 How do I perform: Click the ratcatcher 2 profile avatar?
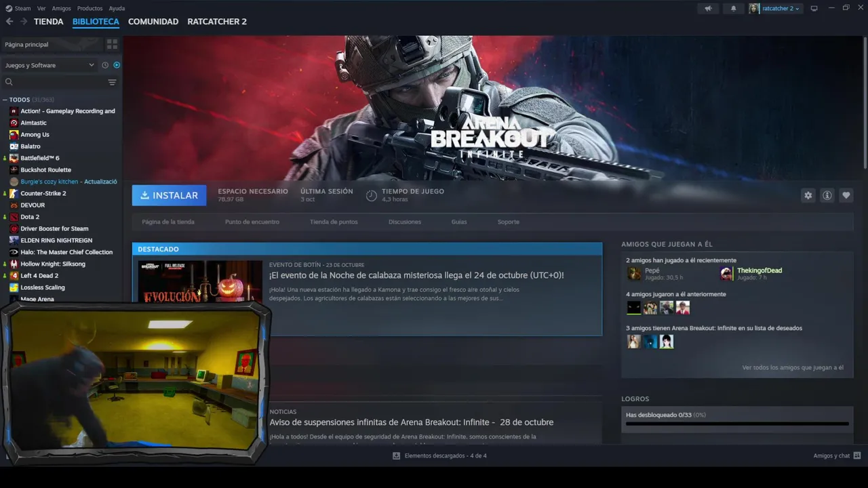tap(754, 8)
